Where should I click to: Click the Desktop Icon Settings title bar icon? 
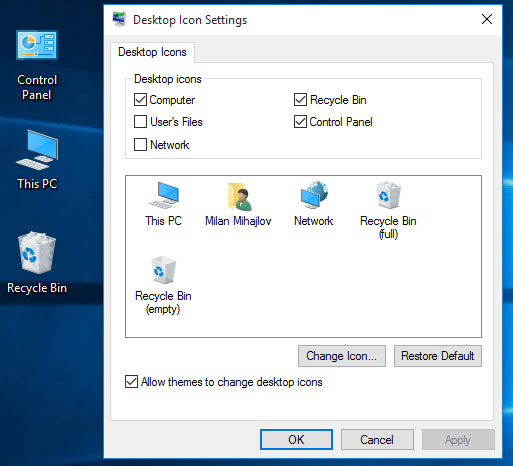click(119, 19)
